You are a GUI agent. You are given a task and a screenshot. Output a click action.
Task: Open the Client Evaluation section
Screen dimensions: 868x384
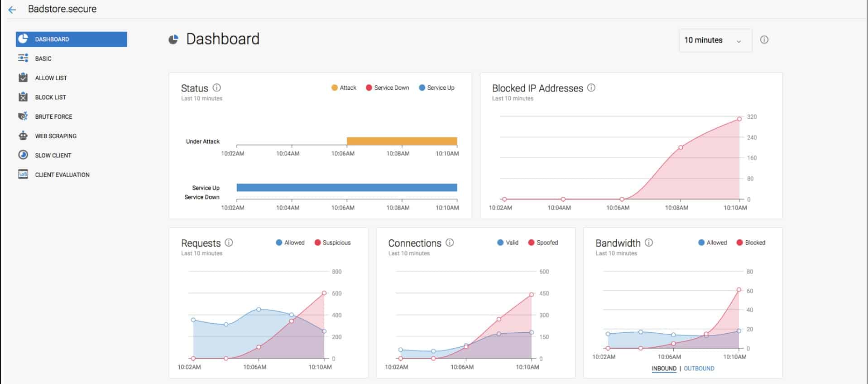coord(62,175)
